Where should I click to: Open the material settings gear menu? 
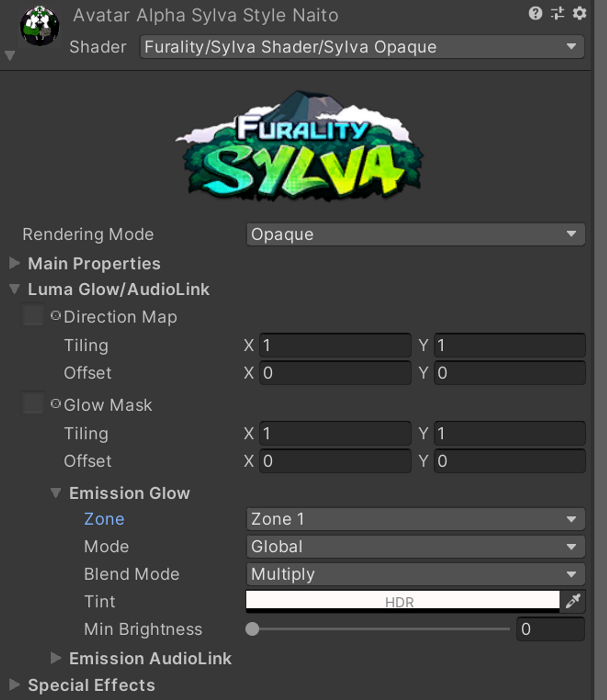click(579, 13)
